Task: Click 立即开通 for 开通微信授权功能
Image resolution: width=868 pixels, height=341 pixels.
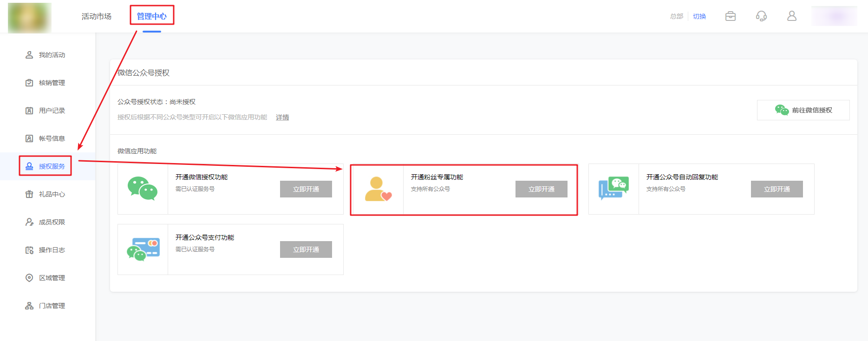Action: click(306, 189)
